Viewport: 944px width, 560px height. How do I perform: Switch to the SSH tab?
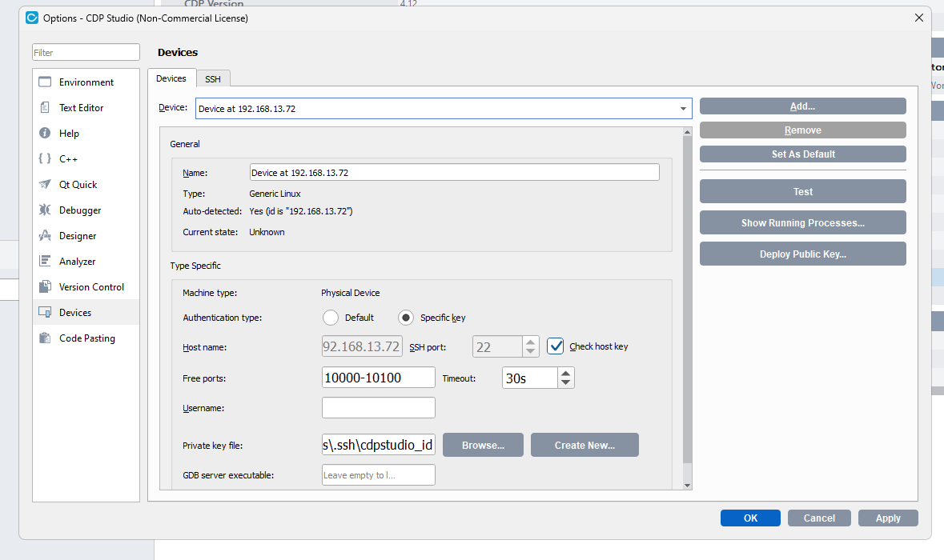212,78
